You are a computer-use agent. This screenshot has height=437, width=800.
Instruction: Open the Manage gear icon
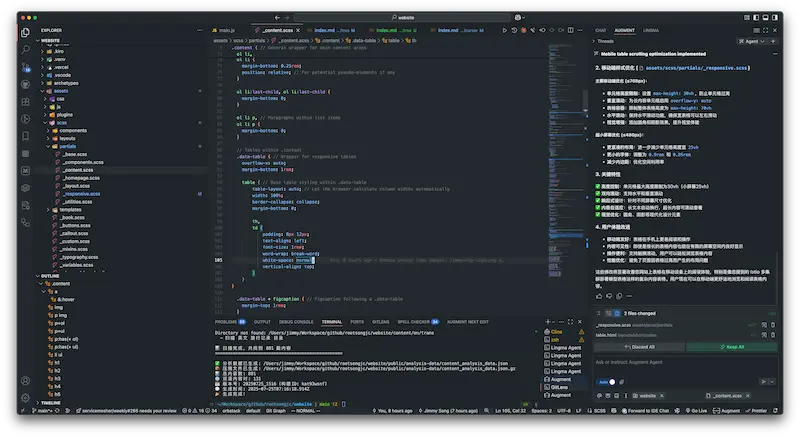[x=26, y=398]
